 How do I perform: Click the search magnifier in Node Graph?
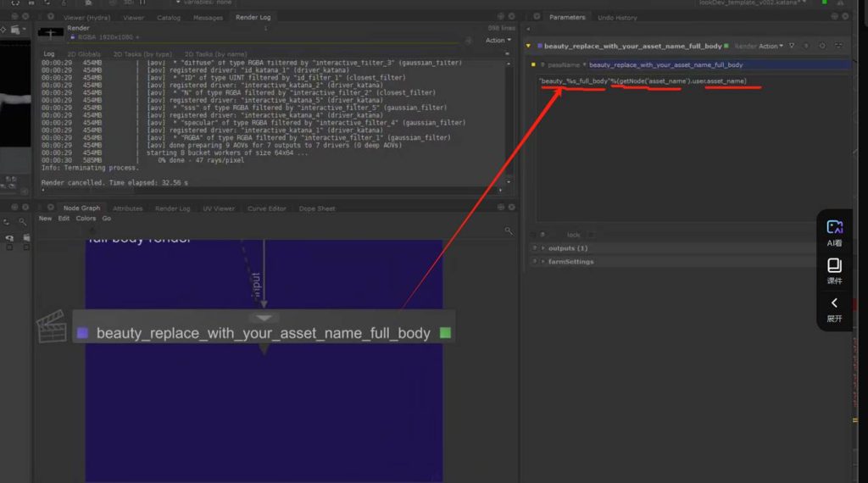pos(509,230)
